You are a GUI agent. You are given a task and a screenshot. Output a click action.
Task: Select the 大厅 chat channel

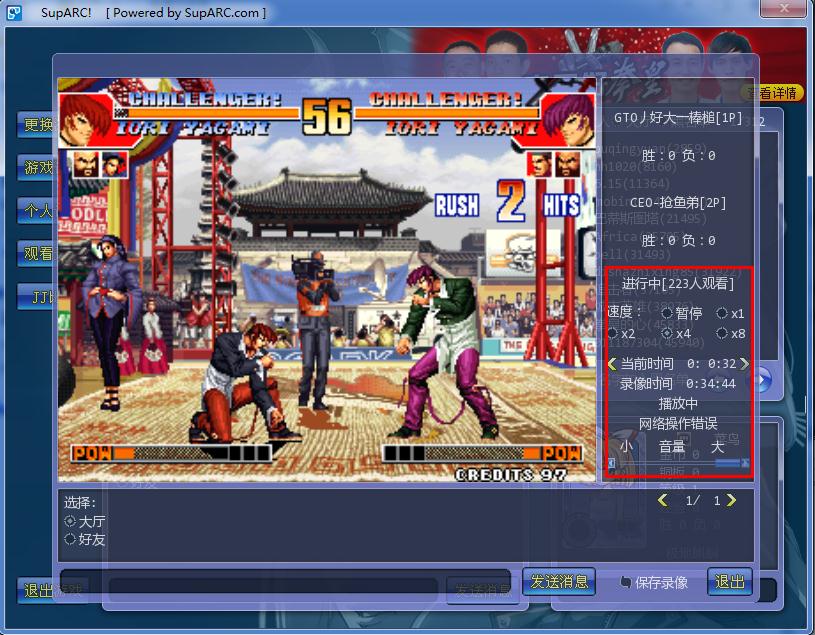click(85, 521)
